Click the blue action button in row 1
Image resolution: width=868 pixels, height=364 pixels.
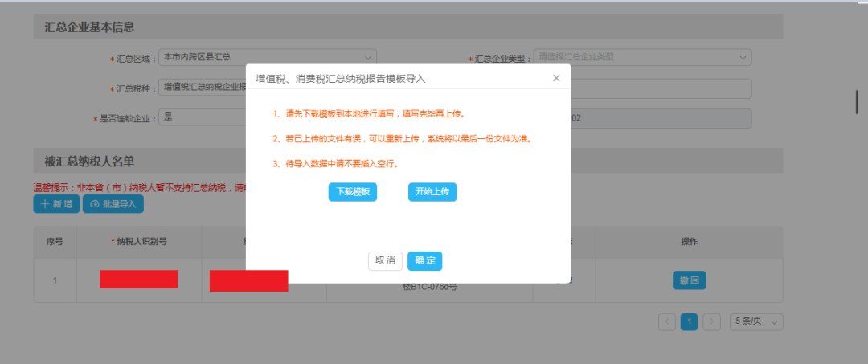(x=689, y=280)
